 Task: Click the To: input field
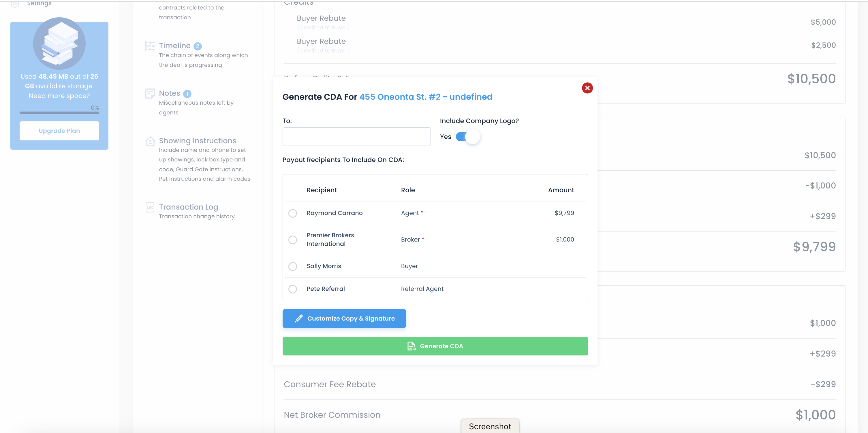tap(356, 136)
